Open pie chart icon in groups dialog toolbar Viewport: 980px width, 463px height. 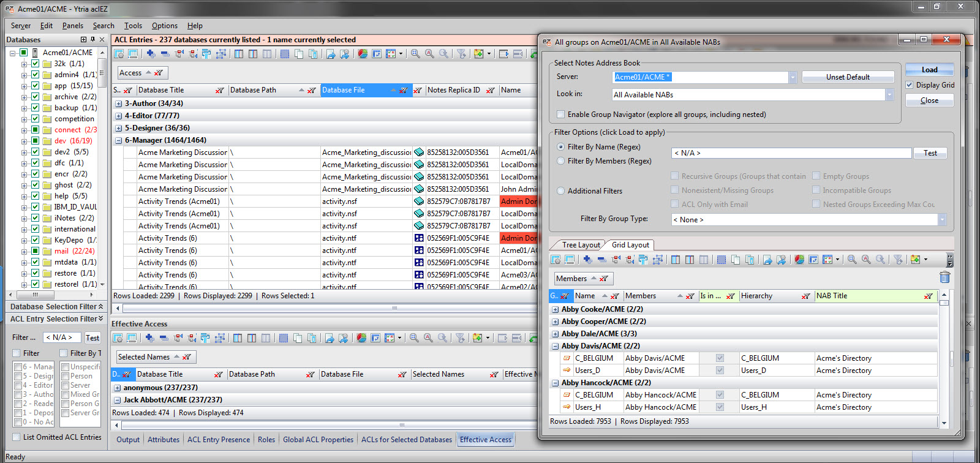[x=799, y=260]
